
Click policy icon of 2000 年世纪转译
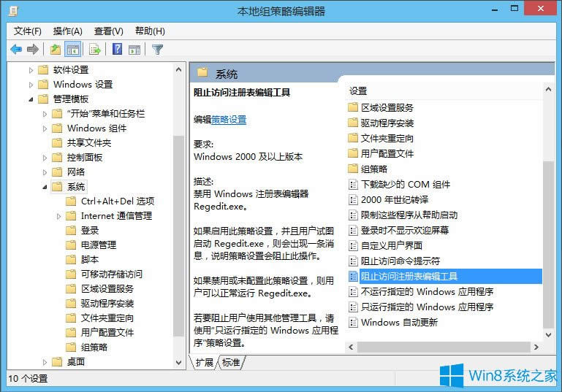click(353, 200)
